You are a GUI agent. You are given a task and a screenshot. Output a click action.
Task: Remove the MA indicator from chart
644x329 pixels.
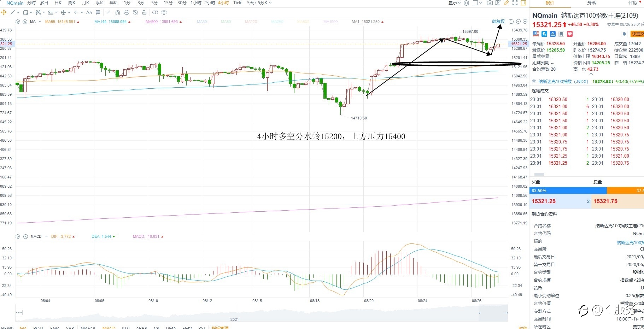coord(25,22)
